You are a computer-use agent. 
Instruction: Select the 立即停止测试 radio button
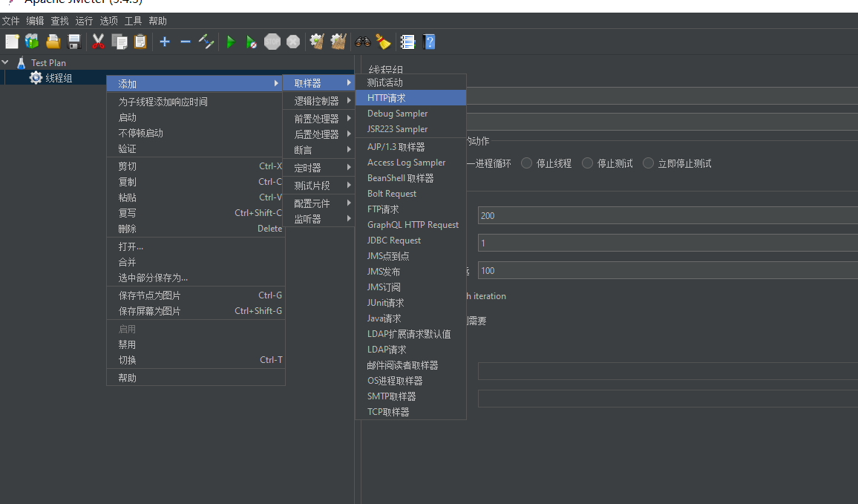(x=648, y=163)
